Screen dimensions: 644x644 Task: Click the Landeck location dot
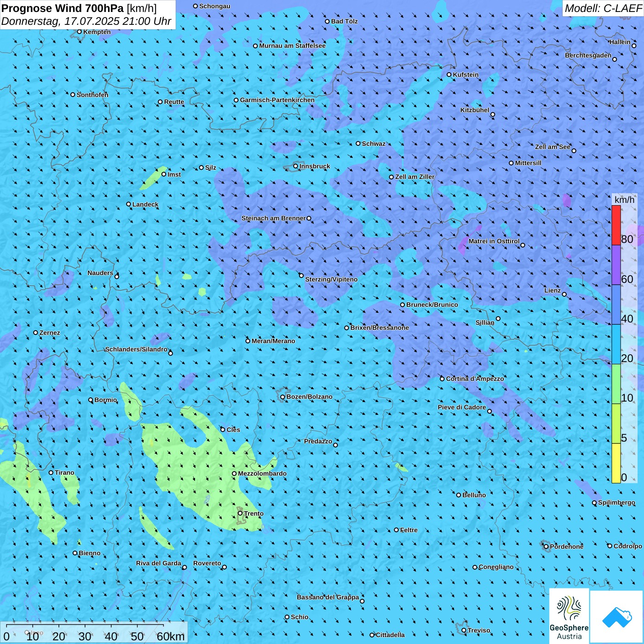pos(128,204)
